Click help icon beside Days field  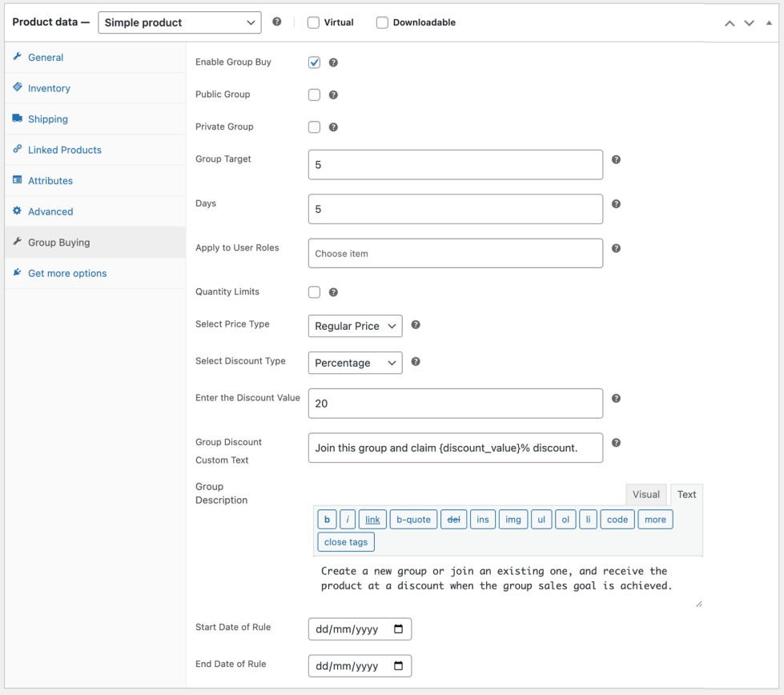tap(616, 204)
